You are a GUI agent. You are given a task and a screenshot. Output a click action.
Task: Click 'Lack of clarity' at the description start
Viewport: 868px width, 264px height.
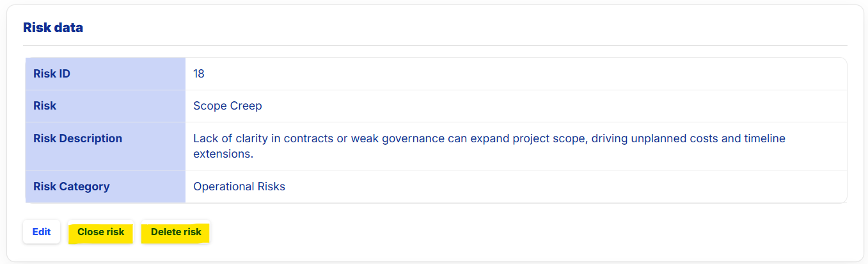(x=229, y=138)
